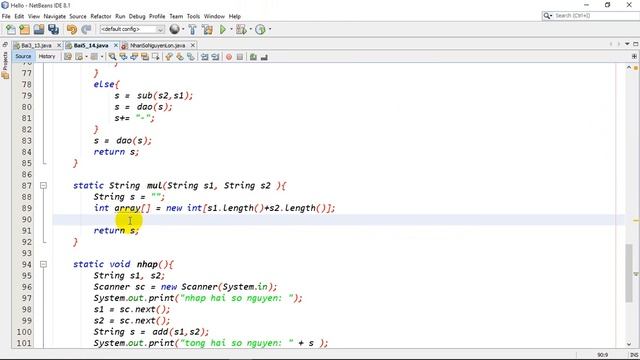Open editor Back history dropdown arrow

point(86,57)
